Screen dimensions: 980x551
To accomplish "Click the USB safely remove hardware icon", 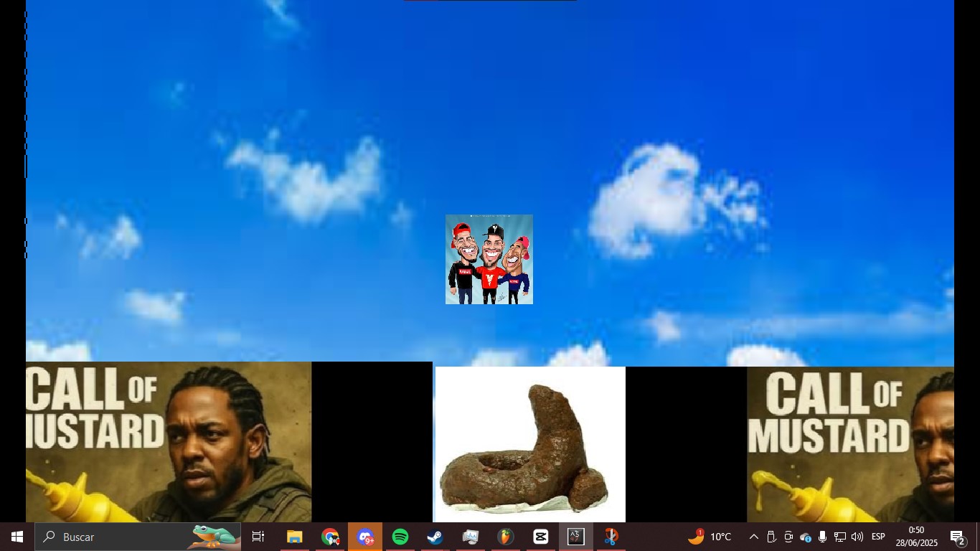I will click(771, 537).
